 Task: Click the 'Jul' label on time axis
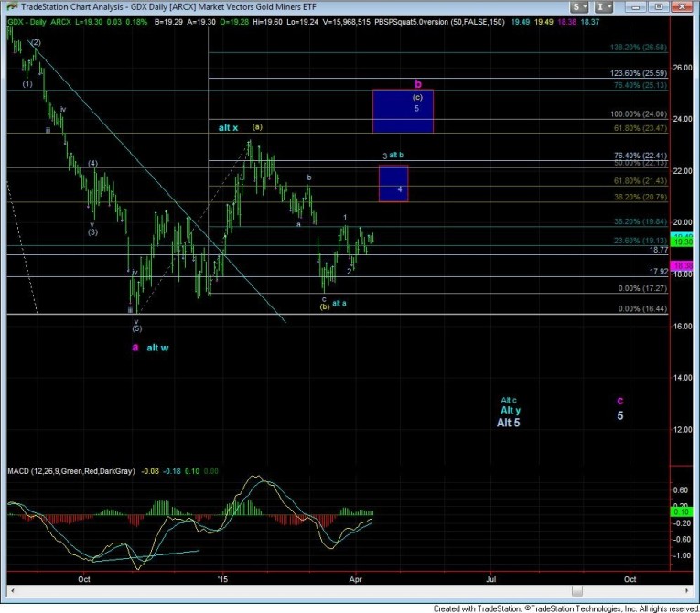491,579
